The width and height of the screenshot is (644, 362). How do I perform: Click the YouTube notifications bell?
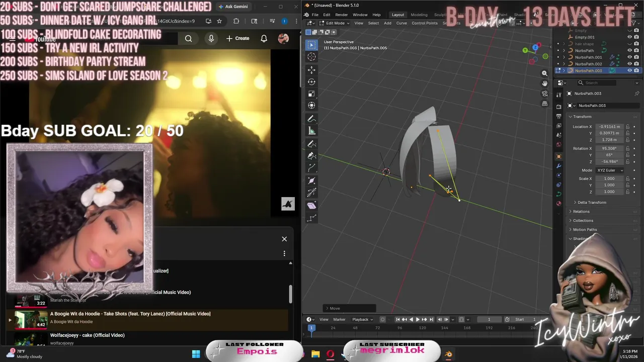[264, 39]
